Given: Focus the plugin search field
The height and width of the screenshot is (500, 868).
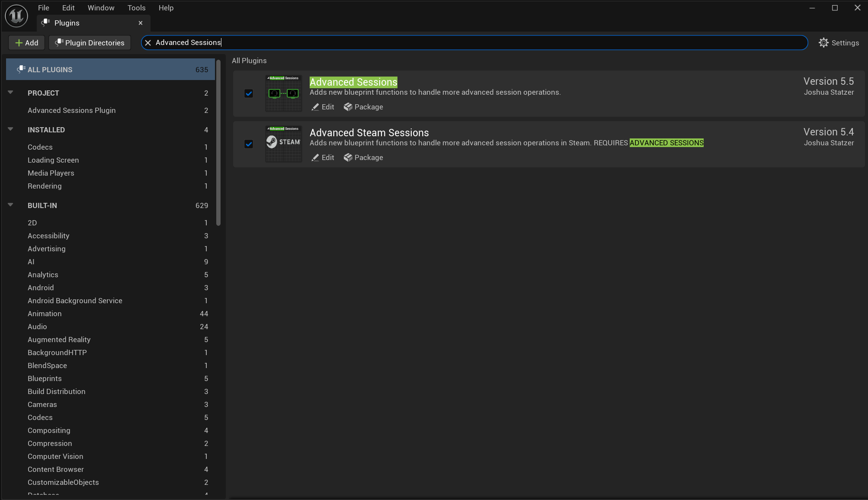Looking at the screenshot, I should 474,42.
